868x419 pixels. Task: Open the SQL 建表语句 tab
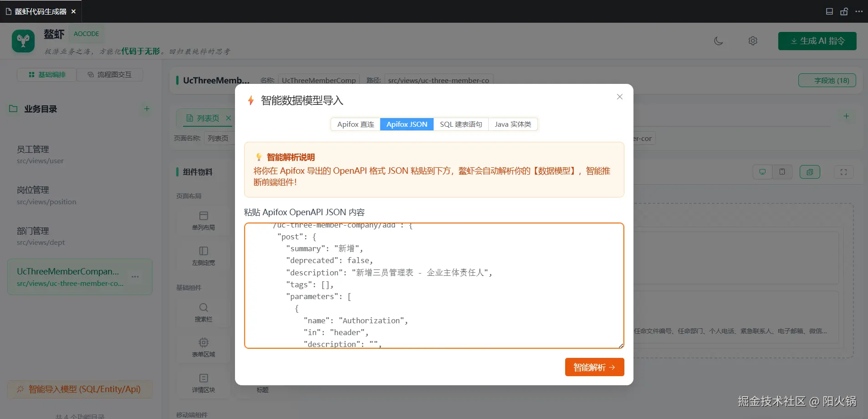[461, 124]
